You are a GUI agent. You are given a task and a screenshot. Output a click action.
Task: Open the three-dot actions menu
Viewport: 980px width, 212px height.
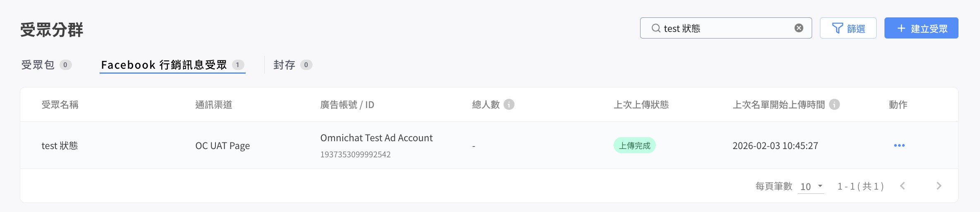click(x=899, y=145)
